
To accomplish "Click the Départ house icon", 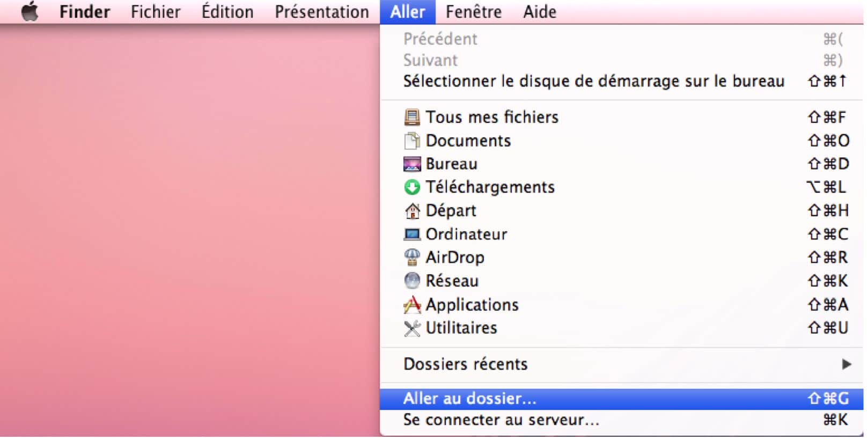I will coord(412,211).
